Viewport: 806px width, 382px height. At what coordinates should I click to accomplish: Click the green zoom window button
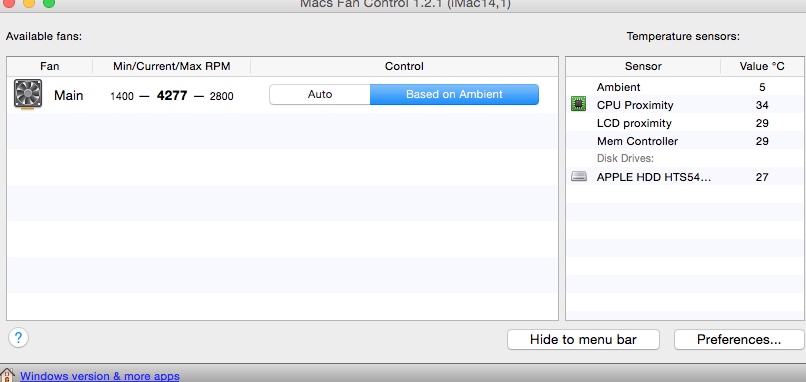[x=49, y=3]
